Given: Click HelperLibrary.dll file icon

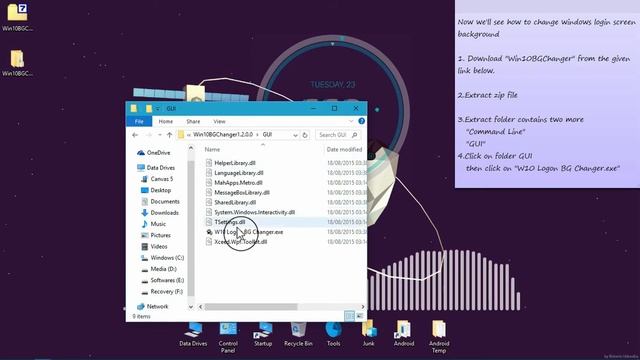Looking at the screenshot, I should tap(209, 163).
